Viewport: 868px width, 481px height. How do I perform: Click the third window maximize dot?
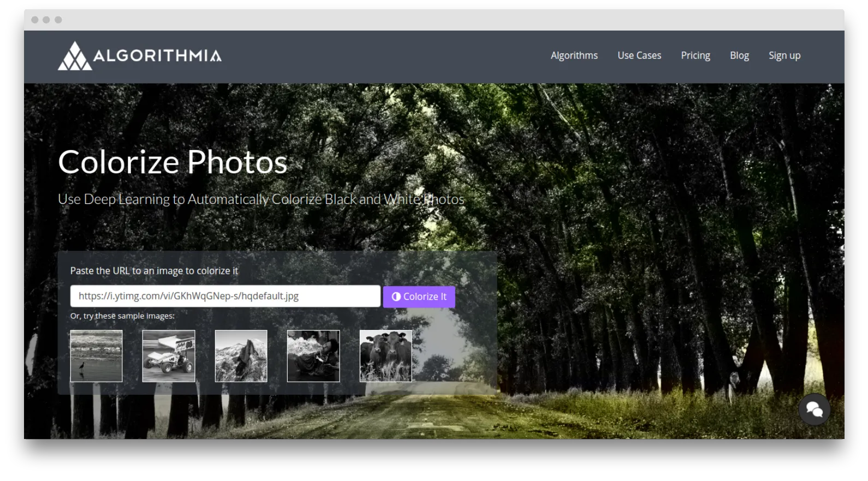coord(58,20)
